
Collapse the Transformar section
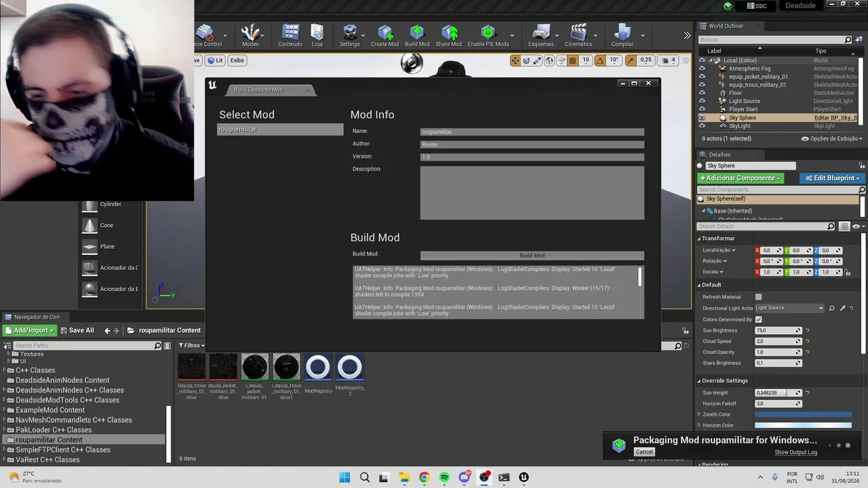click(699, 239)
